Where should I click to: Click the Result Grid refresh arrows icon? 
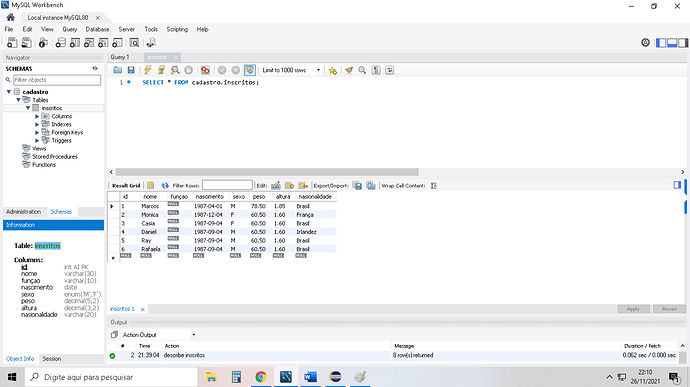click(x=165, y=186)
